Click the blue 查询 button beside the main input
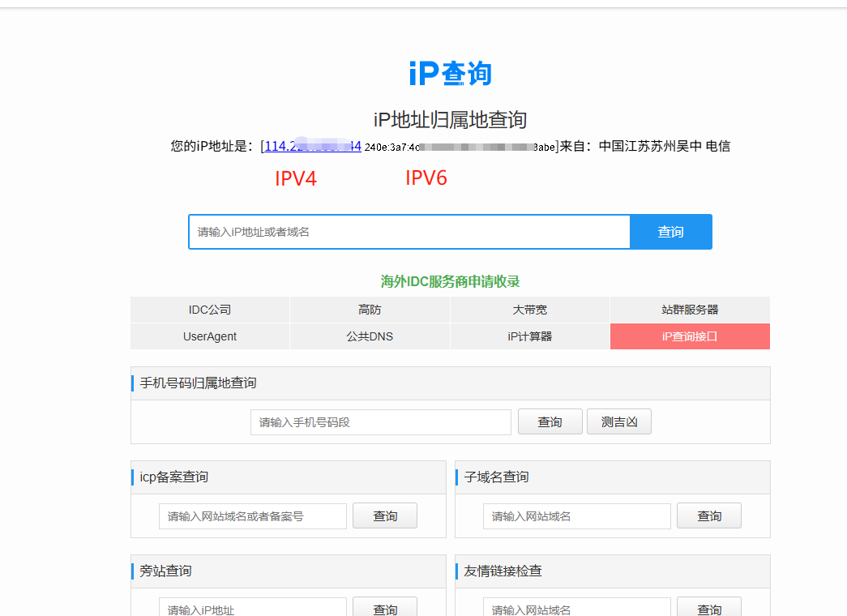Image resolution: width=847 pixels, height=616 pixels. pyautogui.click(x=670, y=232)
